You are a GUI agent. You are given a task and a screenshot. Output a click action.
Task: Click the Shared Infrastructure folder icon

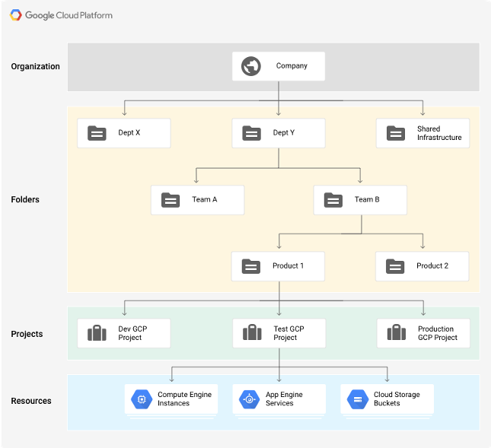pos(396,133)
